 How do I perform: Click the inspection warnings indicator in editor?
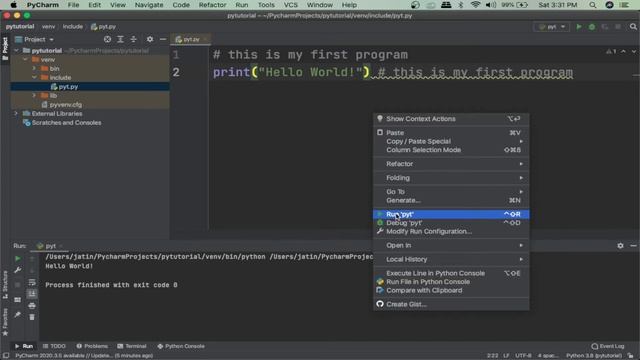[611, 51]
